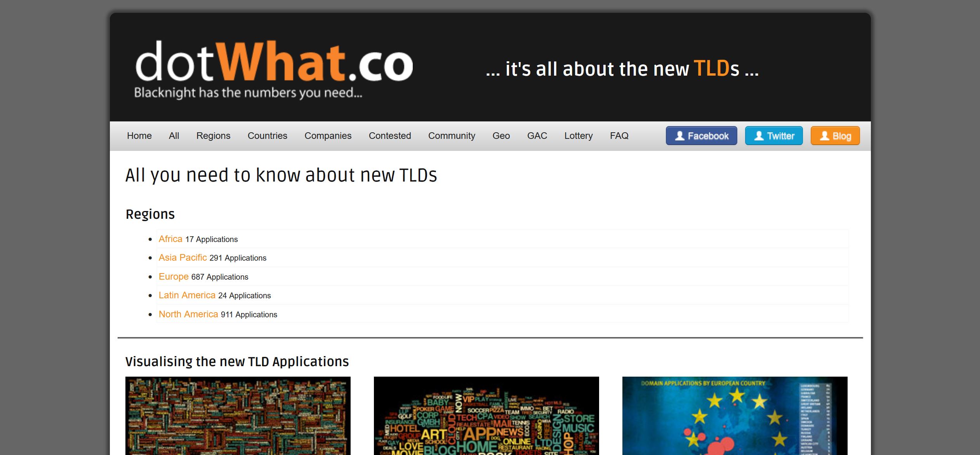The image size is (980, 455).
Task: Open the Asia Pacific region link
Action: [183, 258]
